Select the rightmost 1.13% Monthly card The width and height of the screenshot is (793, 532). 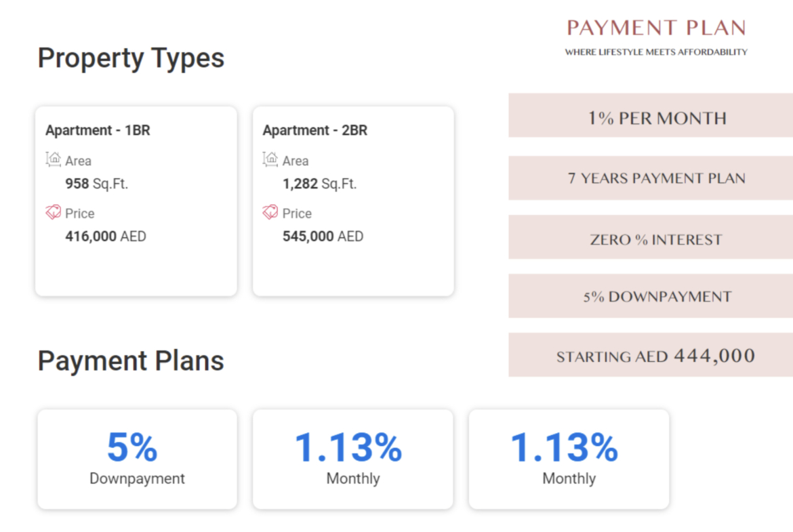click(569, 459)
